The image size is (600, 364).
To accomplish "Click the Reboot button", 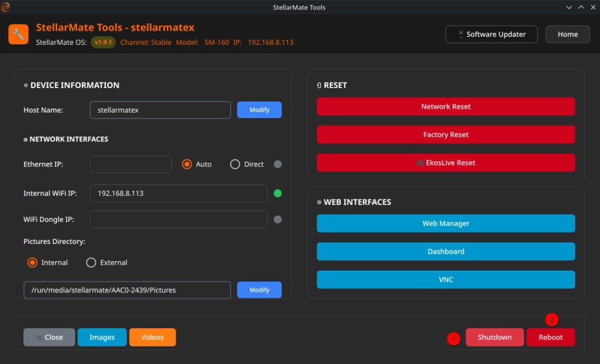I will pos(551,337).
